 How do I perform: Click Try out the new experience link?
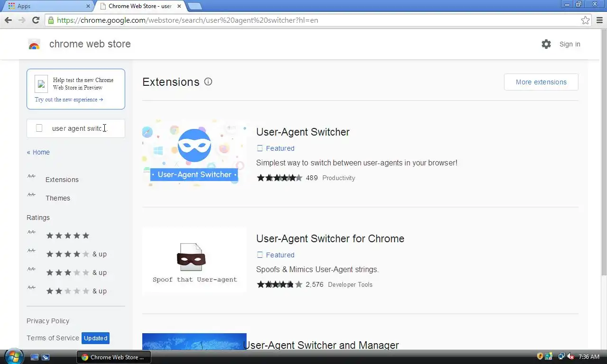69,100
